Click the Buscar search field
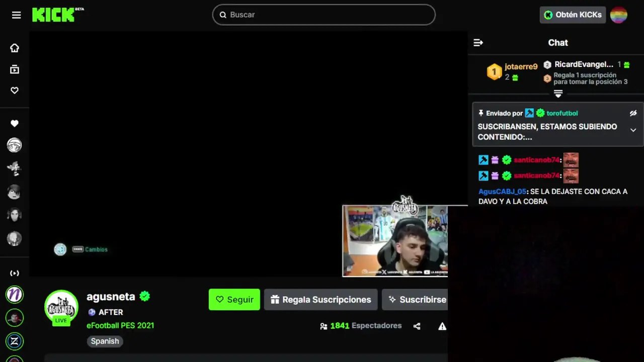 pos(324,15)
